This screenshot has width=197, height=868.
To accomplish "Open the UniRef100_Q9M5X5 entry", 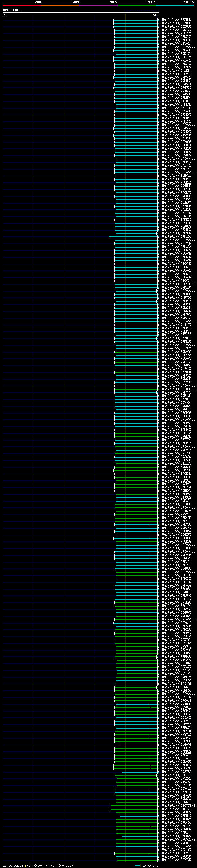I will (x=176, y=78).
